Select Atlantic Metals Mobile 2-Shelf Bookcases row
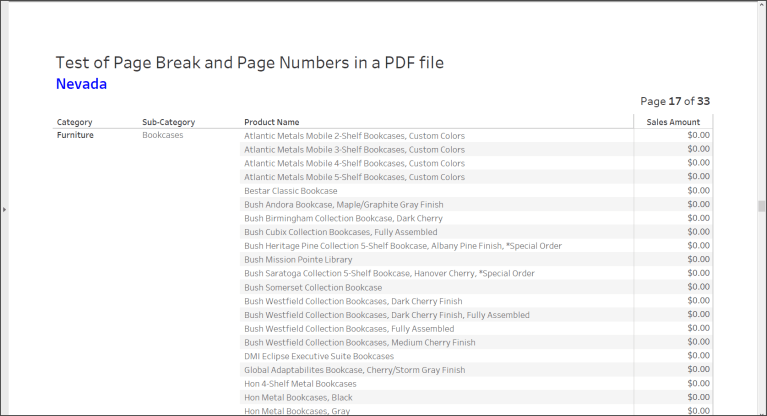Image resolution: width=767 pixels, height=416 pixels. point(354,136)
